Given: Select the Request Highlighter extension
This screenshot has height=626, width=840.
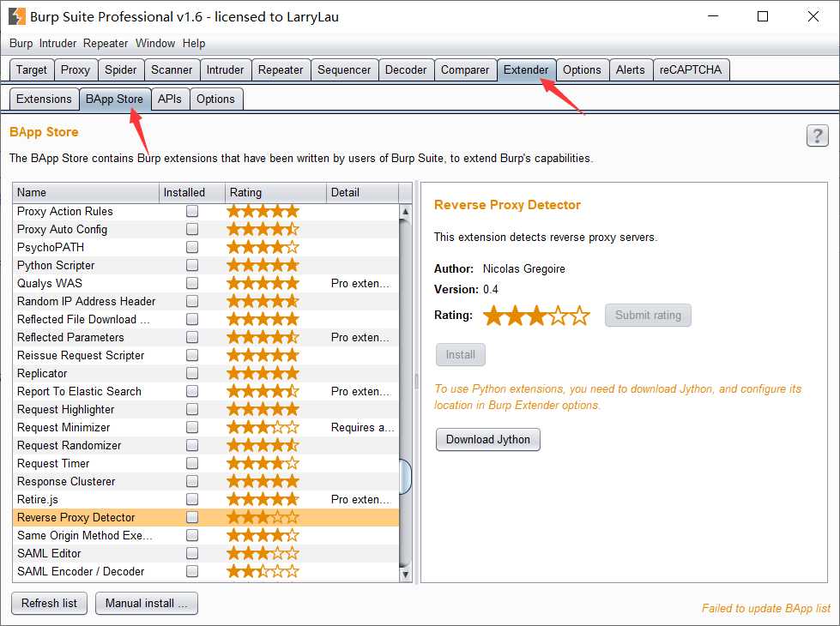Looking at the screenshot, I should coord(206,410).
